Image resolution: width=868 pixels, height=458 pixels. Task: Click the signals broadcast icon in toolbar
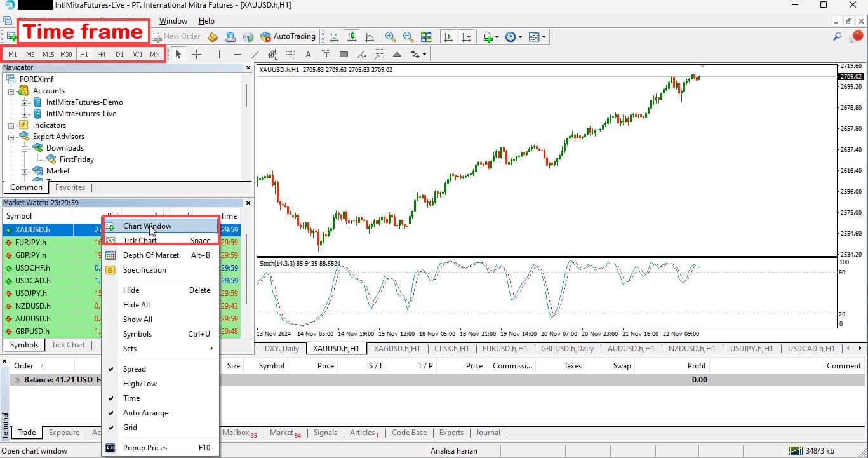pyautogui.click(x=248, y=37)
